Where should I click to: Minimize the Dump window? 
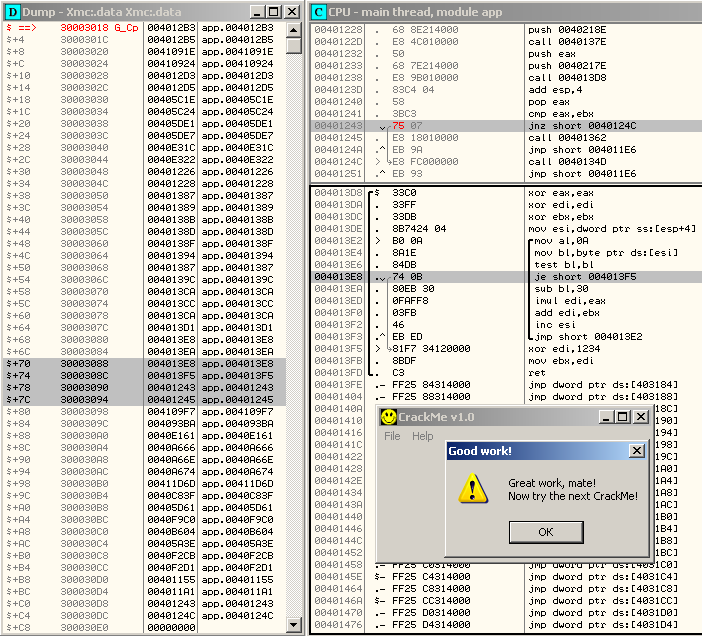257,11
